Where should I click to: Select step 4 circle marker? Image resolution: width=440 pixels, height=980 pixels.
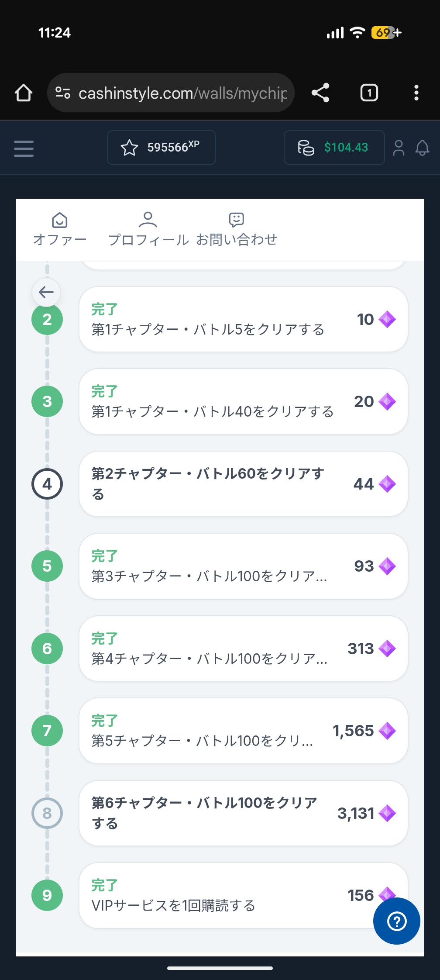point(47,484)
